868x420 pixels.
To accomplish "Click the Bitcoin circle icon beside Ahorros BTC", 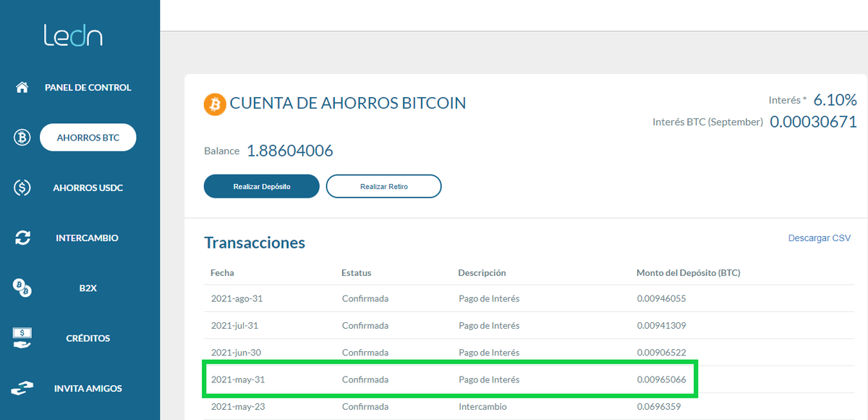I will pos(22,138).
